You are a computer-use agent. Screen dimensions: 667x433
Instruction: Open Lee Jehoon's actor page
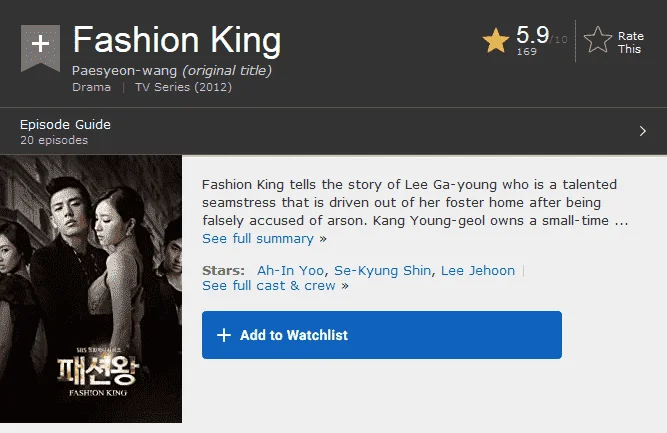(x=478, y=271)
